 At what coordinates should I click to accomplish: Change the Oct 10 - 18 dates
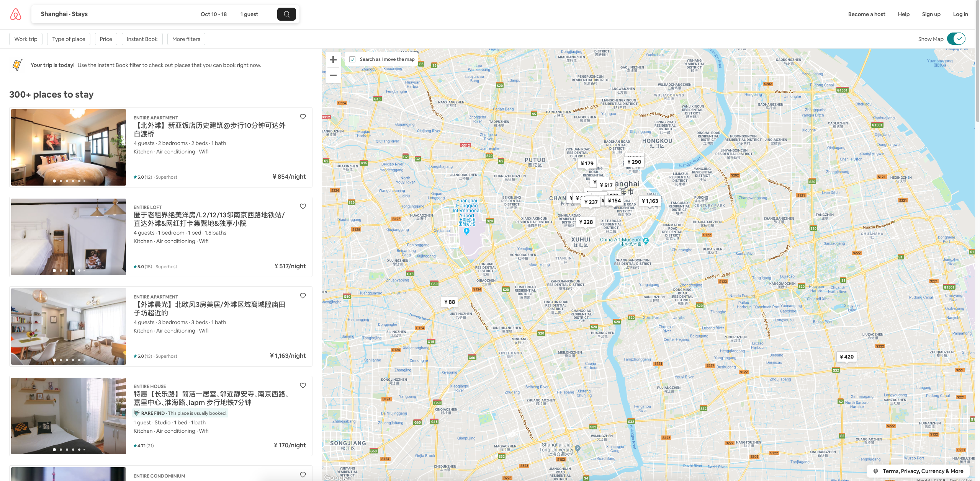coord(214,14)
